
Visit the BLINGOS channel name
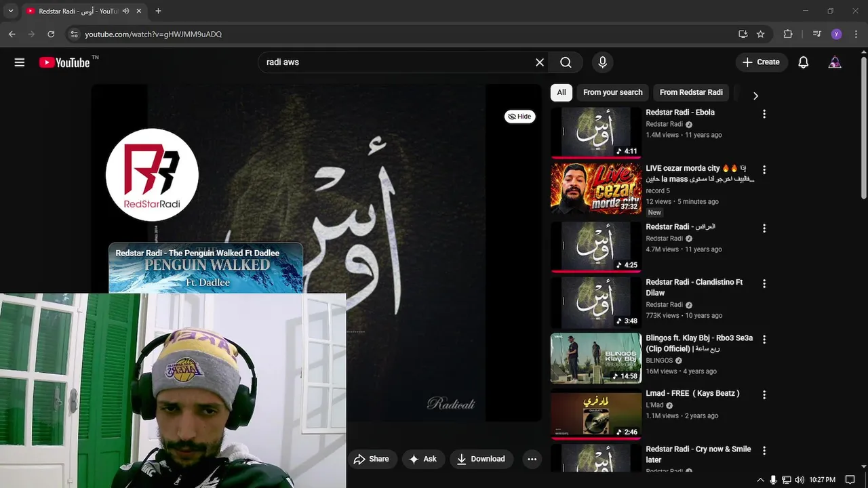[659, 361]
